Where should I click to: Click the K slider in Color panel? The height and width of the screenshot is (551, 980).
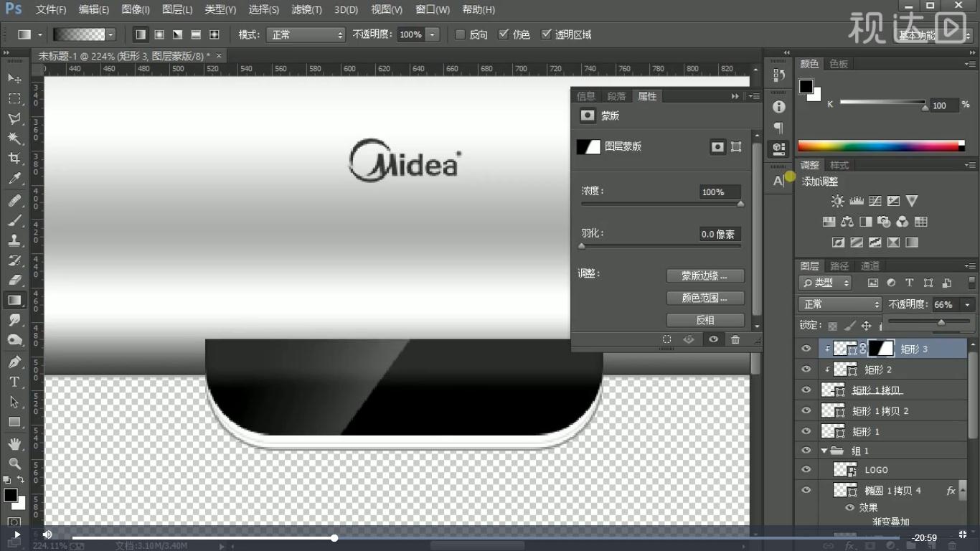pyautogui.click(x=883, y=103)
